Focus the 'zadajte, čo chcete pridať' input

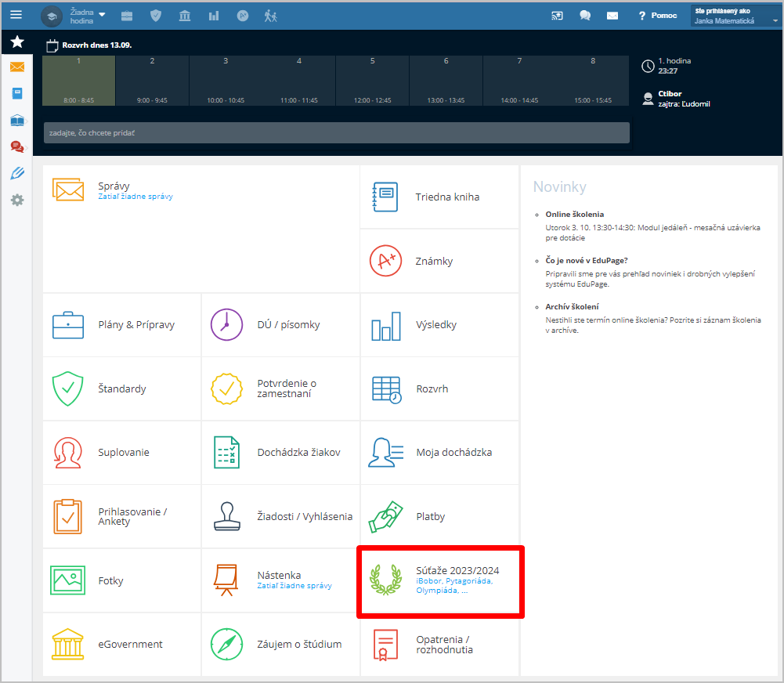pos(337,133)
